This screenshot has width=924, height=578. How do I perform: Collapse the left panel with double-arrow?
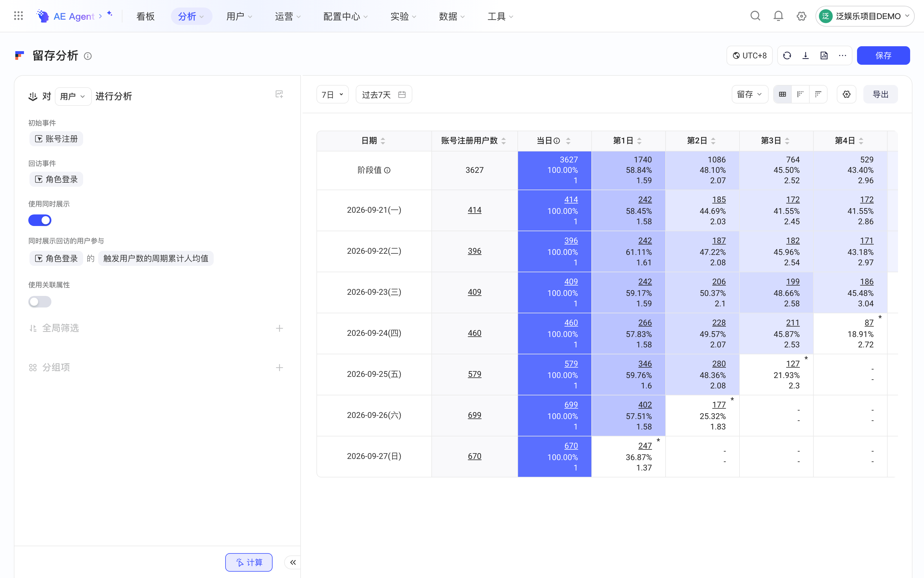tap(293, 562)
